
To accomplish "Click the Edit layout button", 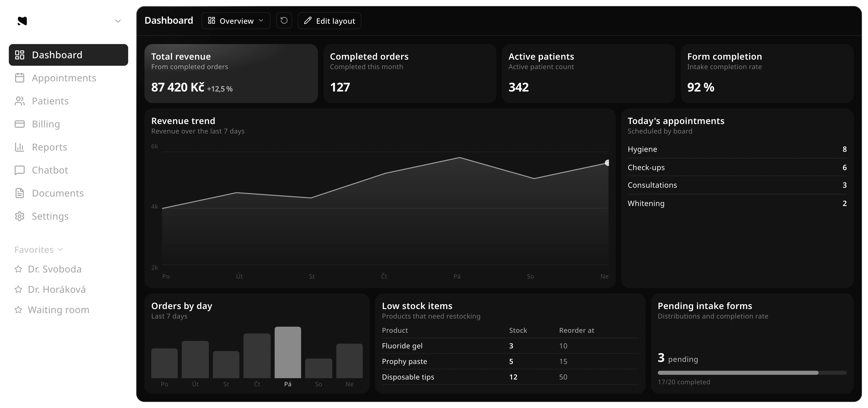I will point(329,21).
